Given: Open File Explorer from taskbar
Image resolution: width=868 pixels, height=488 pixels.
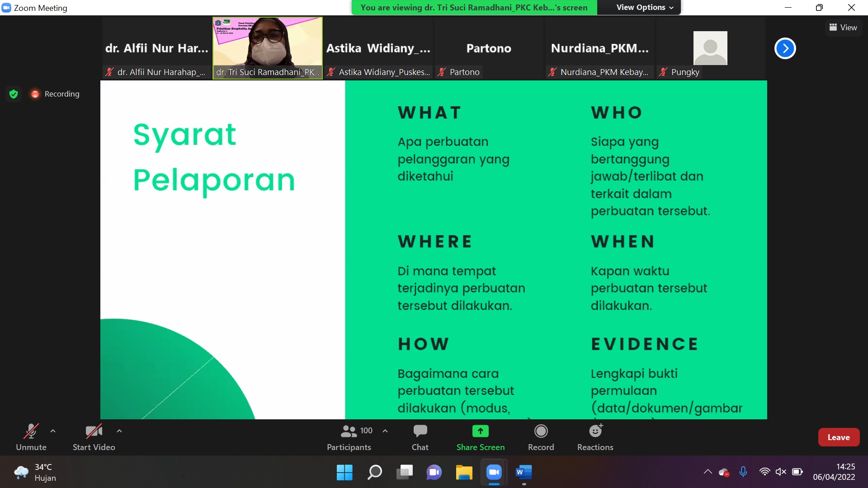Looking at the screenshot, I should pos(464,472).
